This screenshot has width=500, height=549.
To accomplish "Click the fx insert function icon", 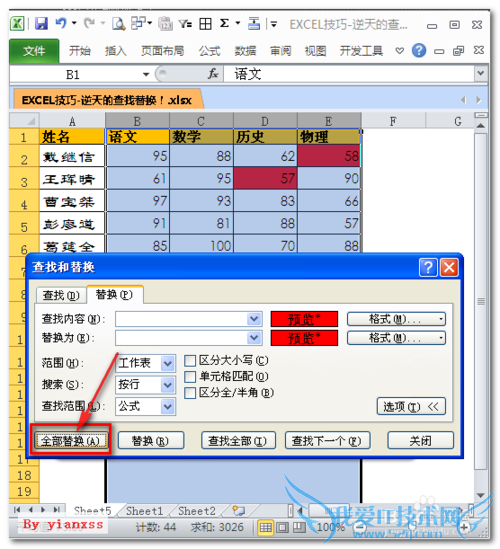I will (x=213, y=74).
